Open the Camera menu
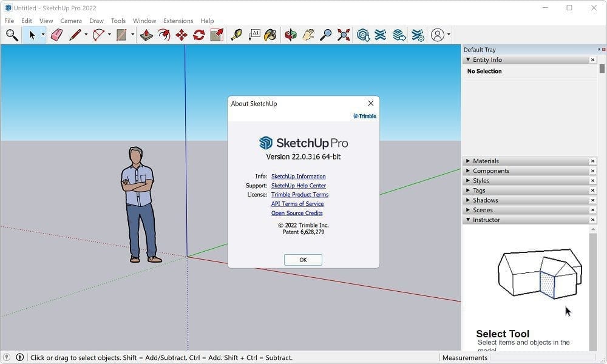 (71, 21)
